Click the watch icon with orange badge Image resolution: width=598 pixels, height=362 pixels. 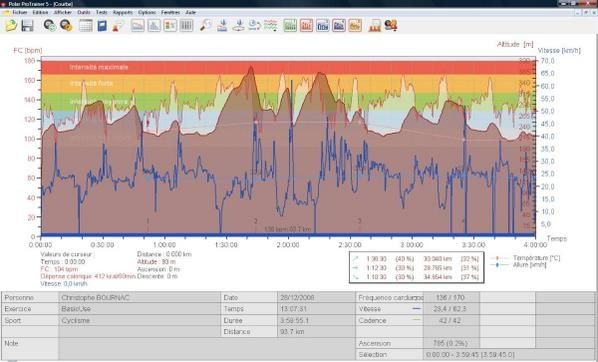[x=66, y=26]
